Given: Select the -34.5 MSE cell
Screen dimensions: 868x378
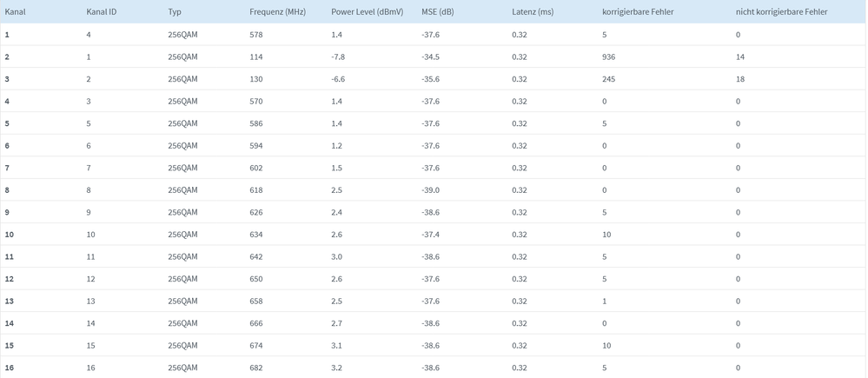Looking at the screenshot, I should click(x=430, y=57).
